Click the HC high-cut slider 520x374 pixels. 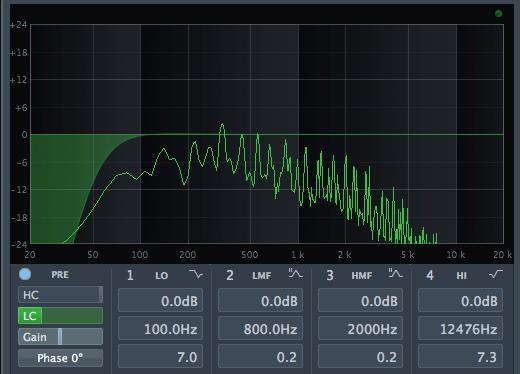(x=60, y=295)
